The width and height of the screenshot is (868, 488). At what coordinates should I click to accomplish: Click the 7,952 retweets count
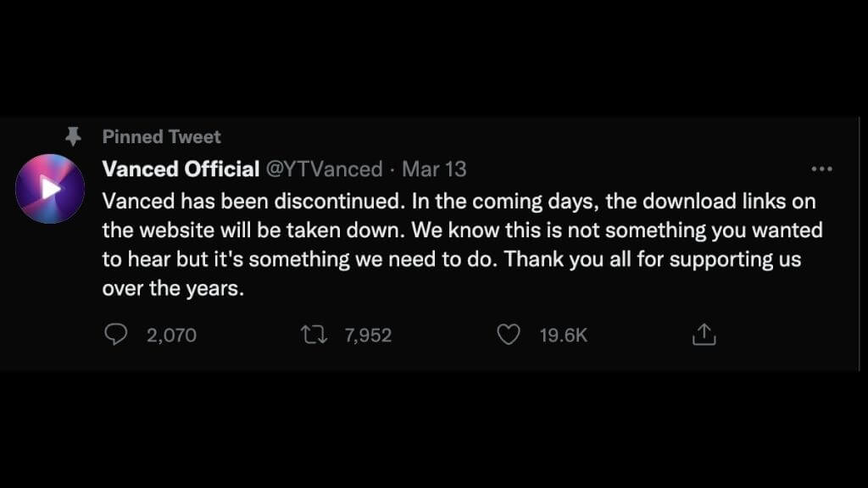point(368,335)
